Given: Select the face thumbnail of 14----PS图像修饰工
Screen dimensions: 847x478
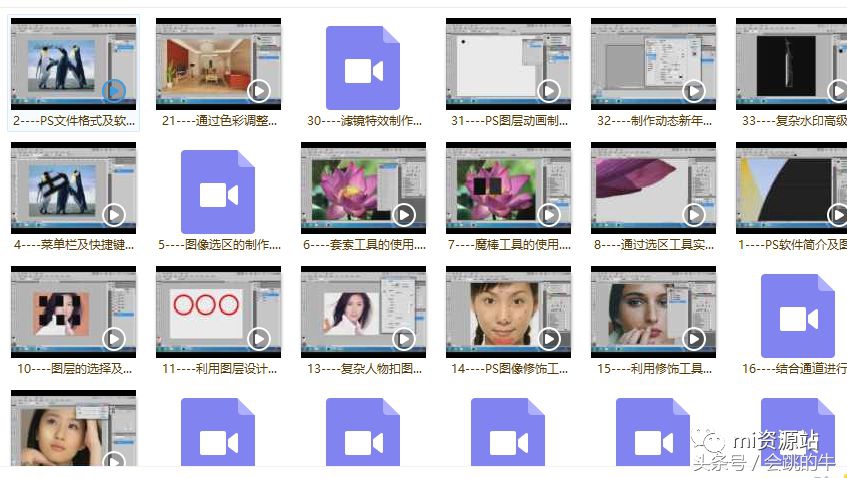Looking at the screenshot, I should tap(508, 312).
